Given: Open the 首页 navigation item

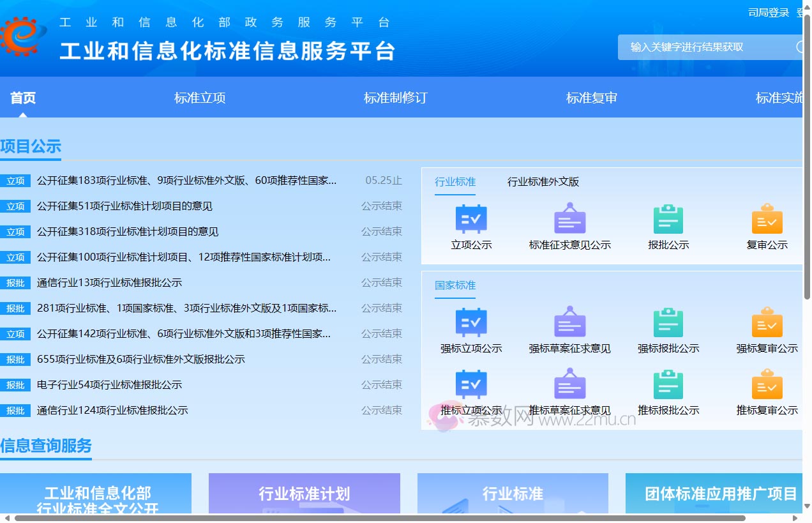Looking at the screenshot, I should coord(23,98).
